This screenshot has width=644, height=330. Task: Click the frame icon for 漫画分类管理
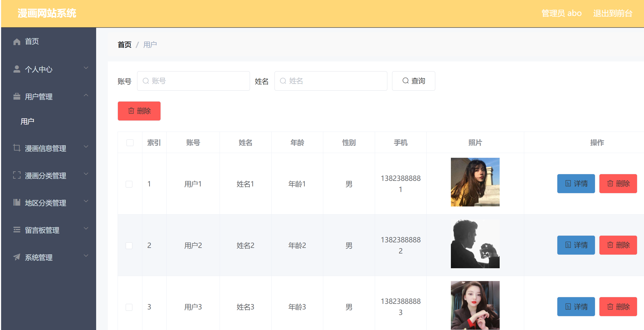[x=17, y=175]
